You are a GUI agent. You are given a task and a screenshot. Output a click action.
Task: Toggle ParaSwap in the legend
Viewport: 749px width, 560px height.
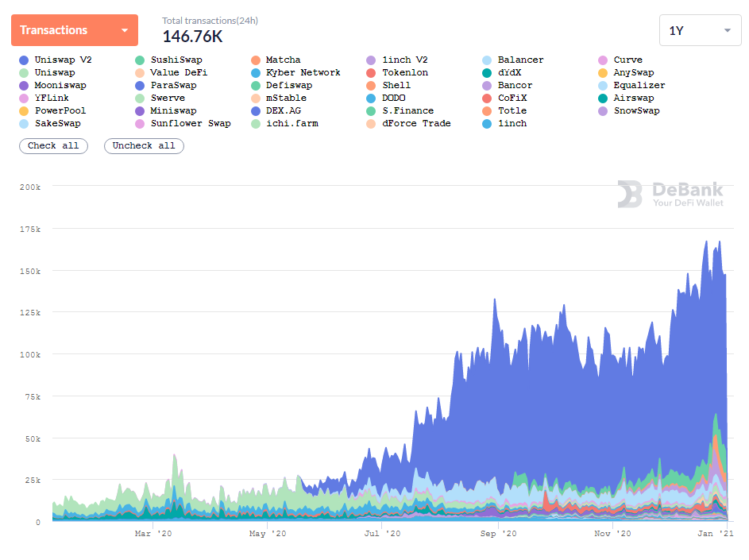tap(166, 86)
